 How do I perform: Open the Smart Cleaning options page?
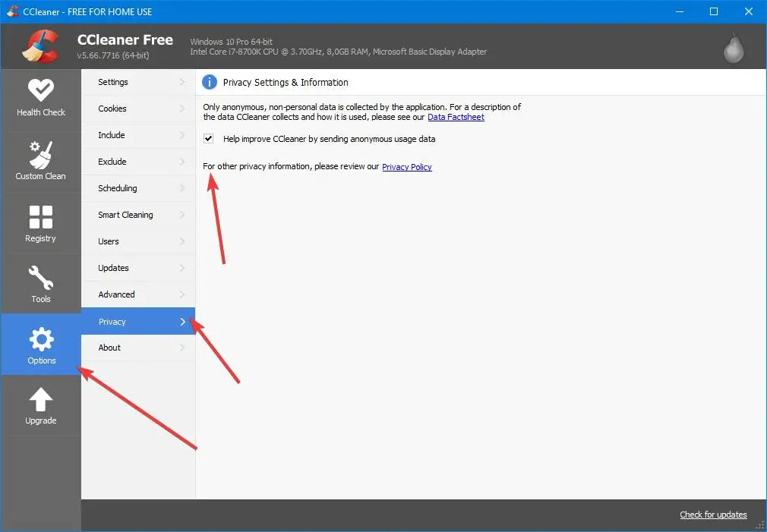pyautogui.click(x=138, y=215)
